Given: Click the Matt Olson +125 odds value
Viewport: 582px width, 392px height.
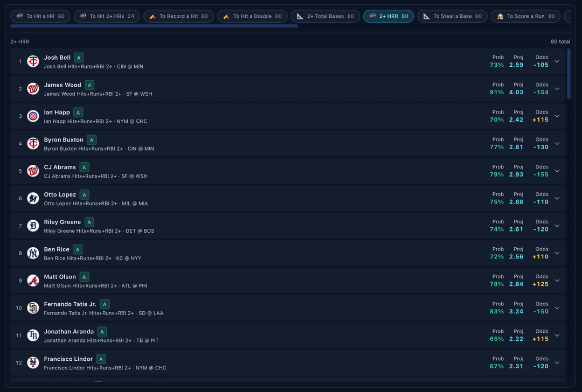Looking at the screenshot, I should [x=540, y=284].
